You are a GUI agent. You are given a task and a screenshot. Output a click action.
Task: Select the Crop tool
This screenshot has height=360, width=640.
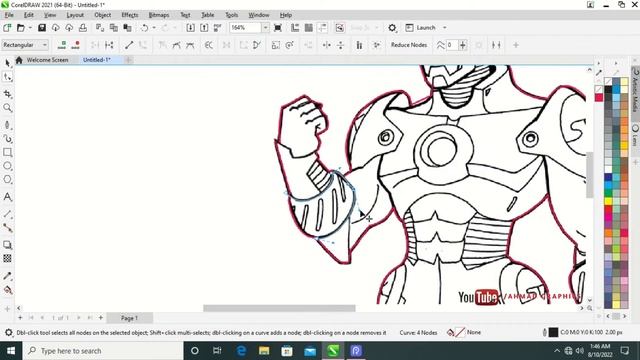coord(7,94)
